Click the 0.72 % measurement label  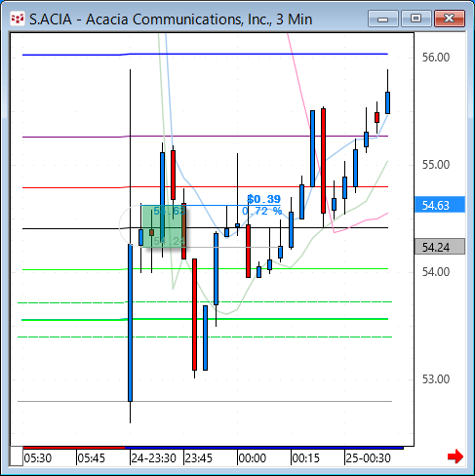click(x=262, y=211)
